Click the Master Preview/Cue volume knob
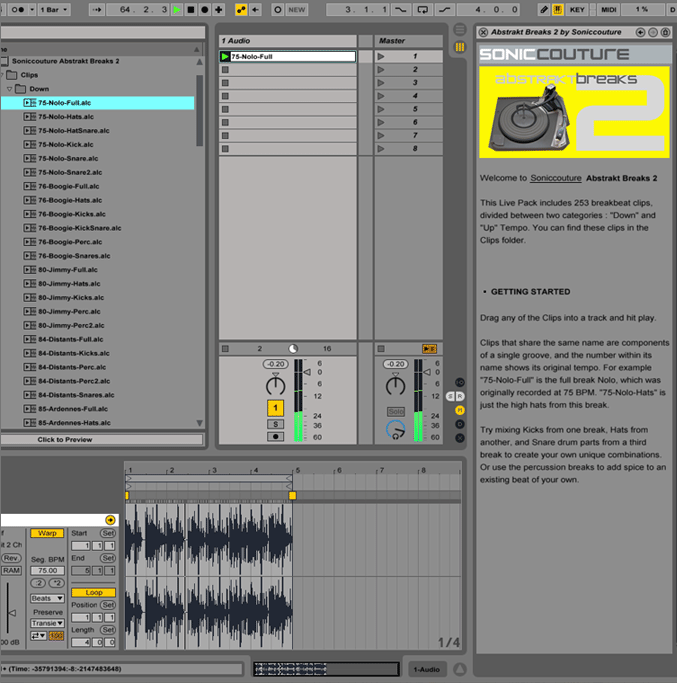 396,429
